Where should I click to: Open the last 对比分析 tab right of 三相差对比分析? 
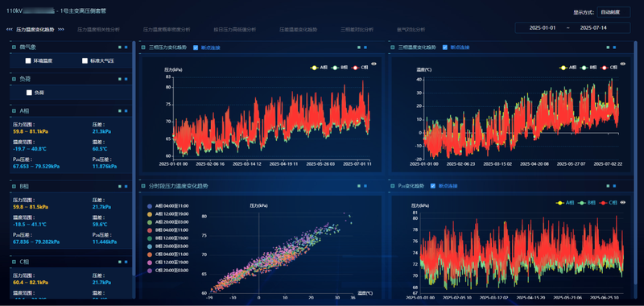click(411, 30)
